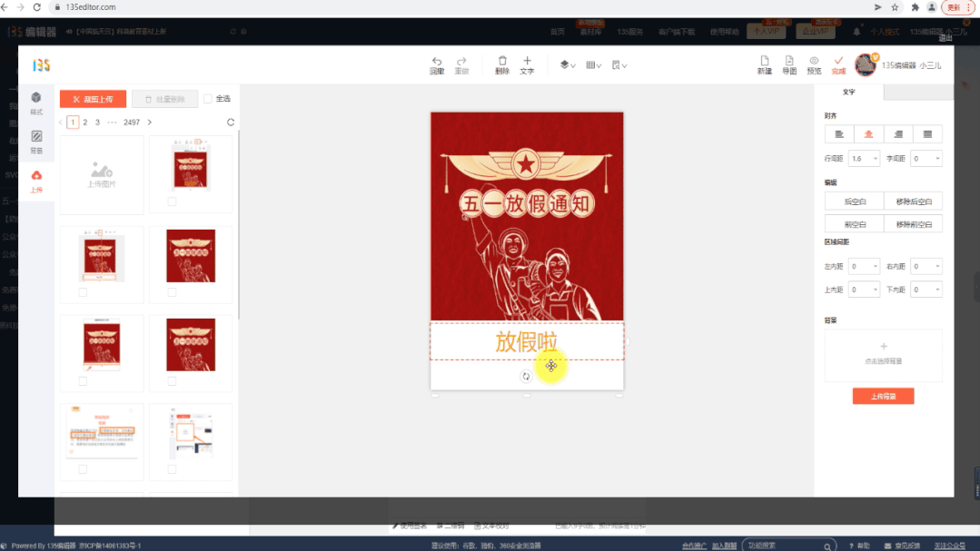Open the page search dropdown in toolbar
980x551 pixels.
619,65
